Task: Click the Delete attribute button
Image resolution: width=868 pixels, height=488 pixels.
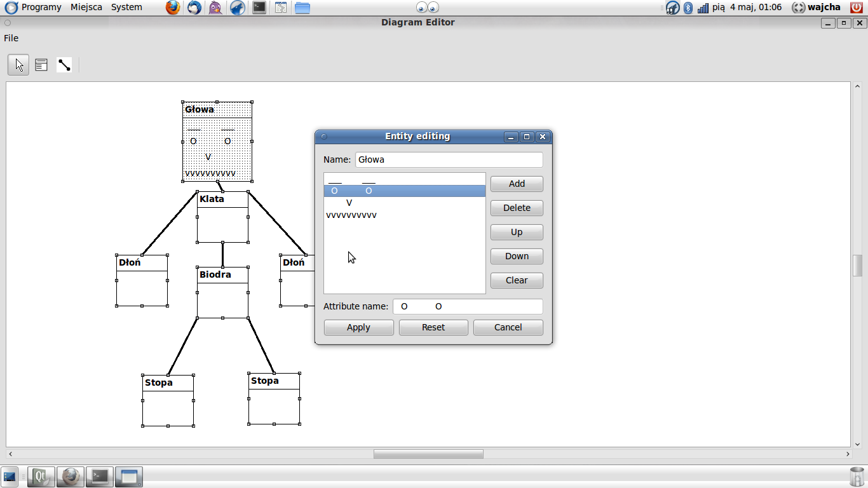Action: (x=517, y=208)
